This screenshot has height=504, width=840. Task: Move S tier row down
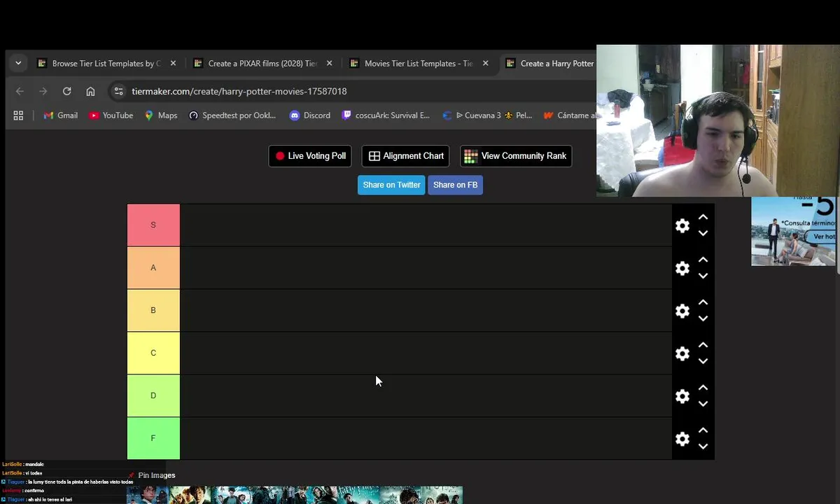click(x=703, y=233)
